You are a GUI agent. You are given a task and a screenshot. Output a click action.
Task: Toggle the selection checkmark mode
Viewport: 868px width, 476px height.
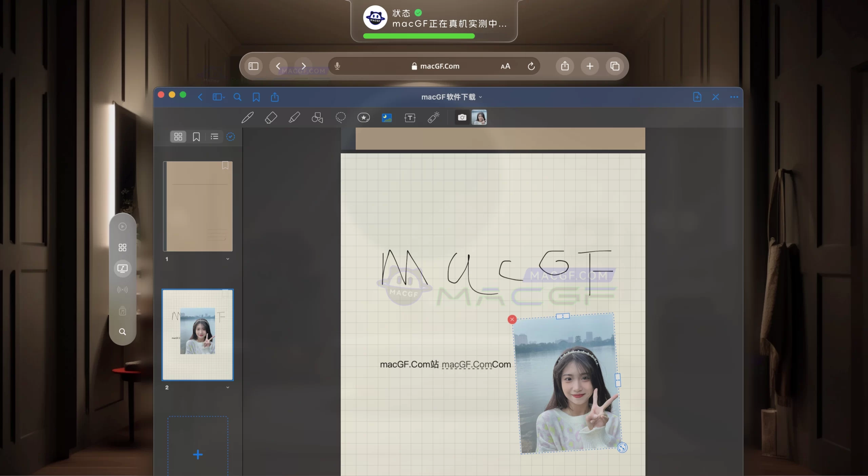[x=231, y=136]
